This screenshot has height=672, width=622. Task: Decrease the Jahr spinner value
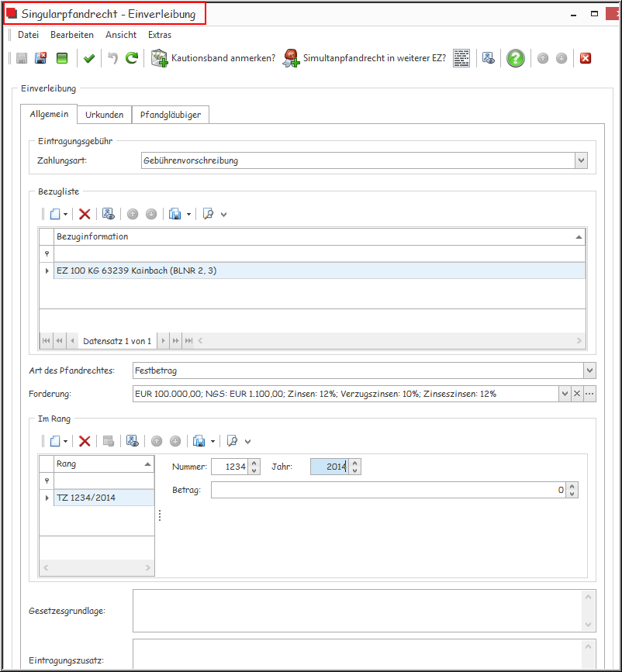click(x=354, y=471)
